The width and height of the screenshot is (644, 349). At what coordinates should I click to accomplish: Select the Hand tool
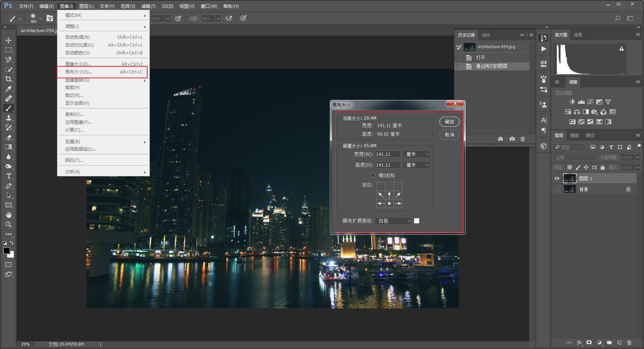click(x=9, y=215)
